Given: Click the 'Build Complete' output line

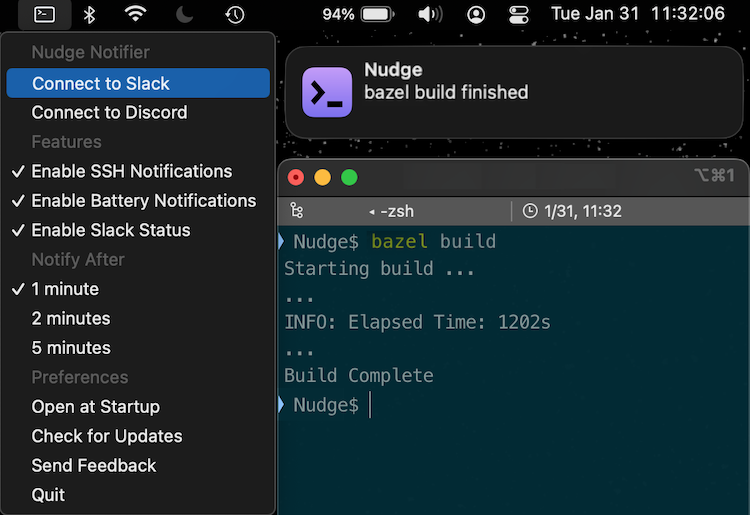Looking at the screenshot, I should 359,375.
